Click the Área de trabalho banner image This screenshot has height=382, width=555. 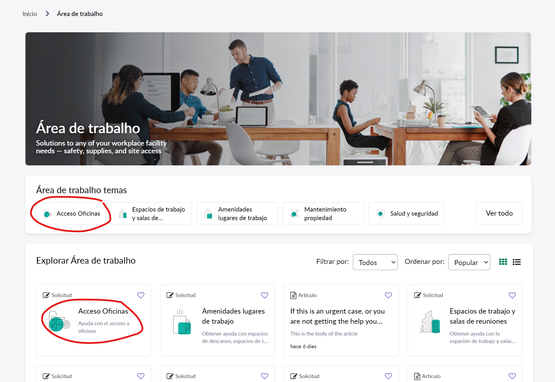(x=278, y=99)
